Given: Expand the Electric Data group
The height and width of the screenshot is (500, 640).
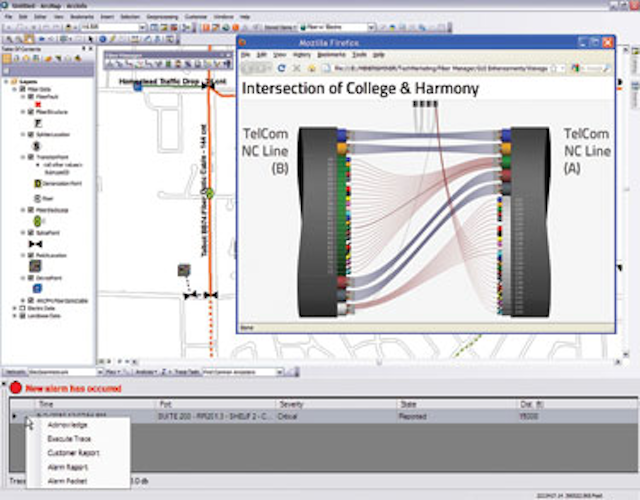Looking at the screenshot, I should tap(15, 308).
